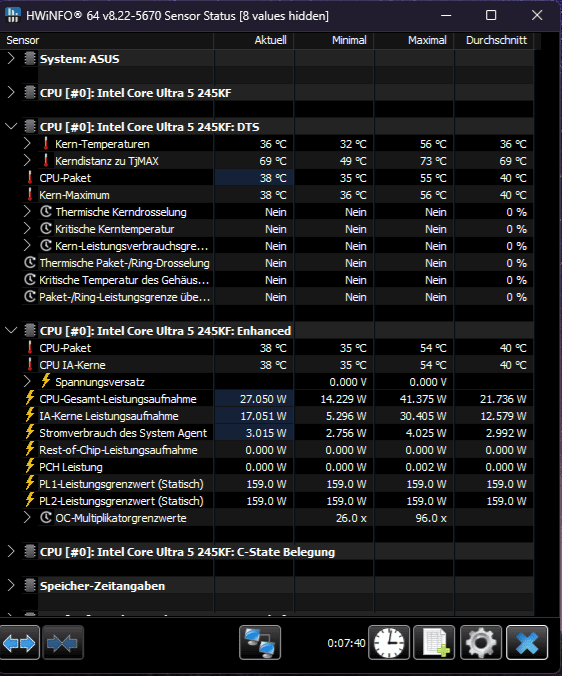This screenshot has height=676, width=562.
Task: Click the 3.015 W System Agent value
Action: 266,433
